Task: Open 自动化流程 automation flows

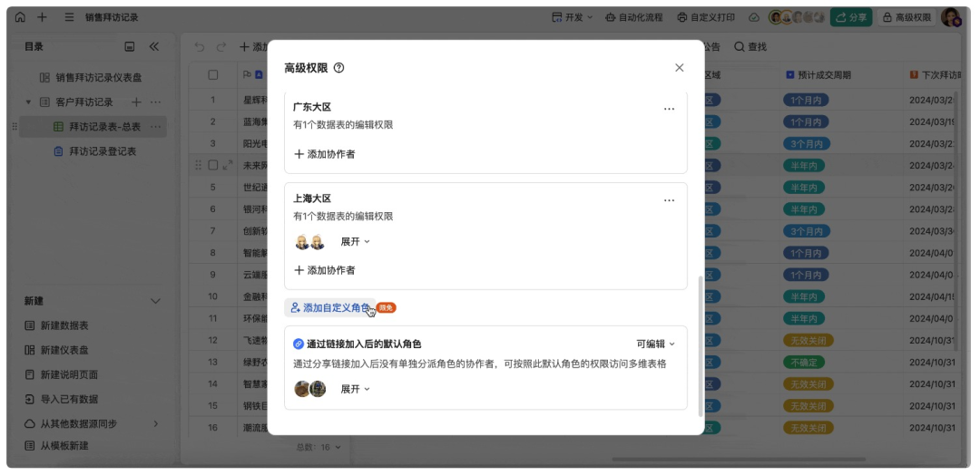Action: tap(633, 17)
